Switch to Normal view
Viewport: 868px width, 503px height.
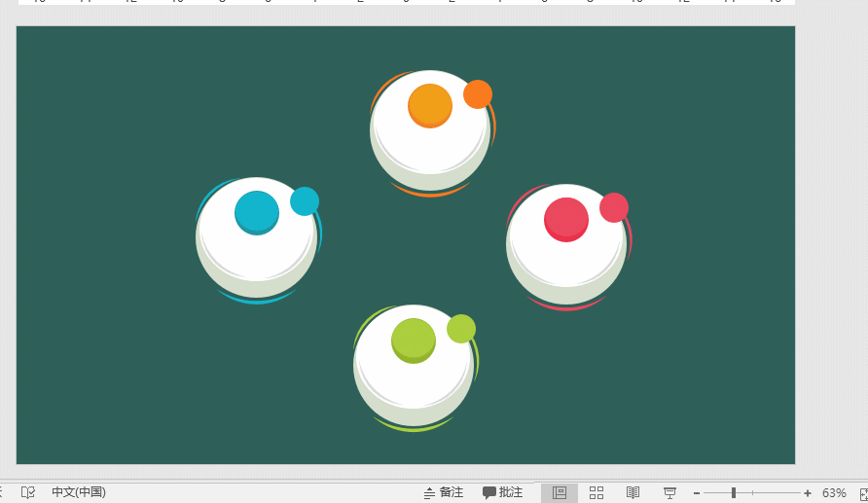click(560, 493)
